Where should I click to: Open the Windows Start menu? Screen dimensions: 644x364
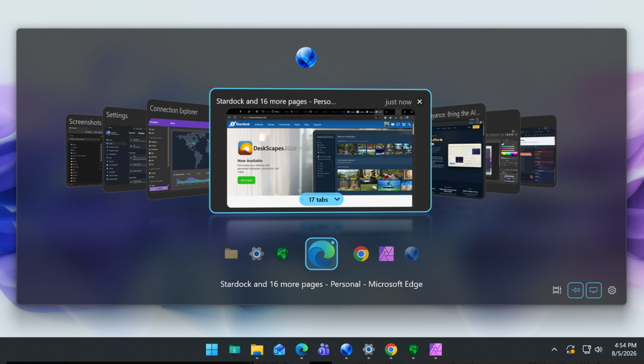point(212,350)
